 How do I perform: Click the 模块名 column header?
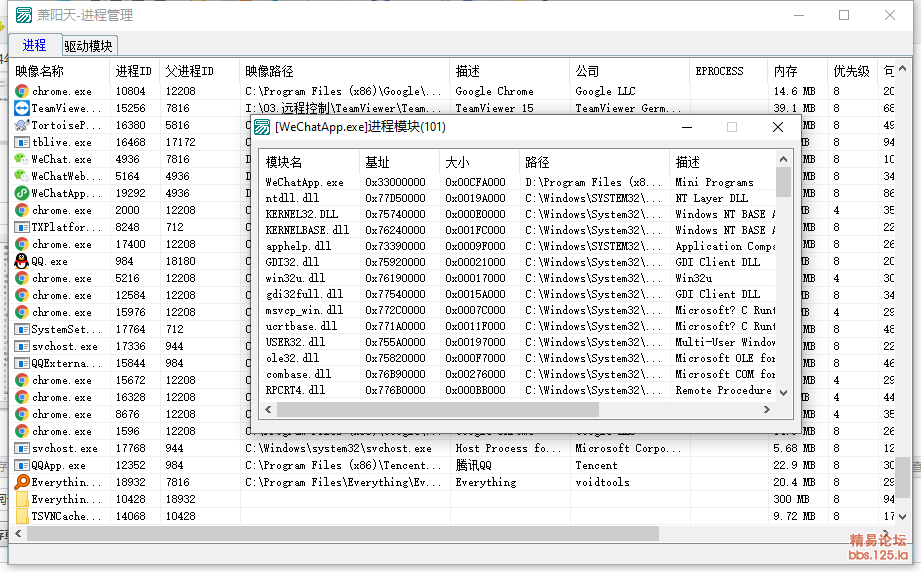click(x=284, y=162)
